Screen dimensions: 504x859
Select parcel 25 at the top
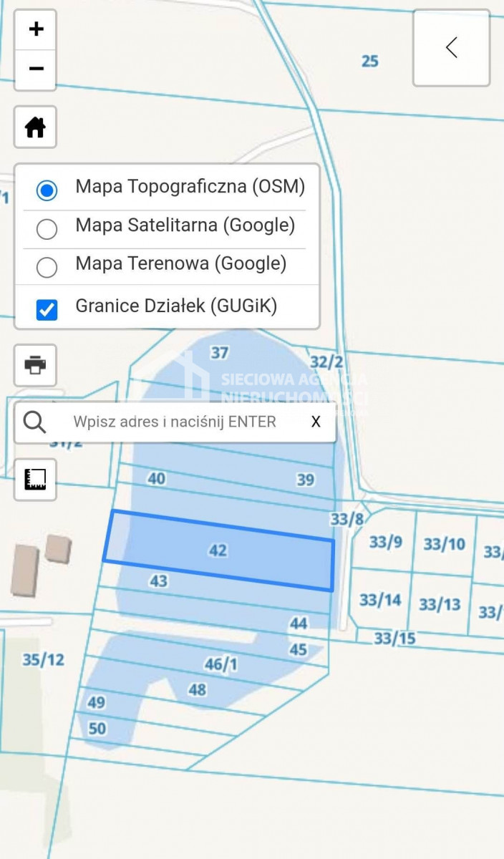click(369, 61)
